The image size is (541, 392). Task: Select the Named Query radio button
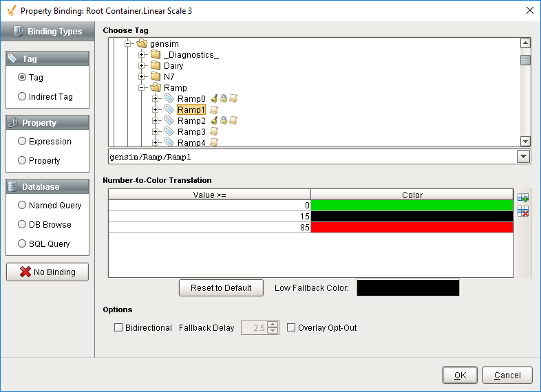(x=22, y=205)
